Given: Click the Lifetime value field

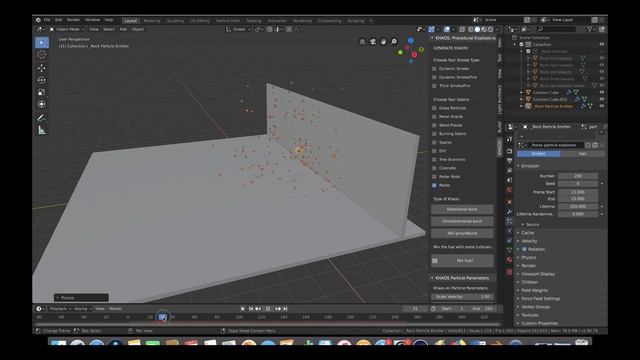Looking at the screenshot, I should click(x=578, y=207).
